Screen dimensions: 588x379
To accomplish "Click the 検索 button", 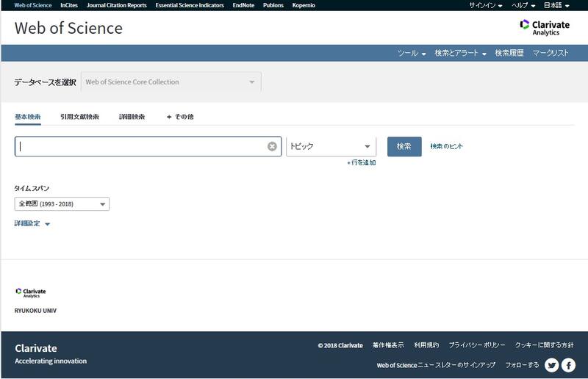I will [x=404, y=146].
